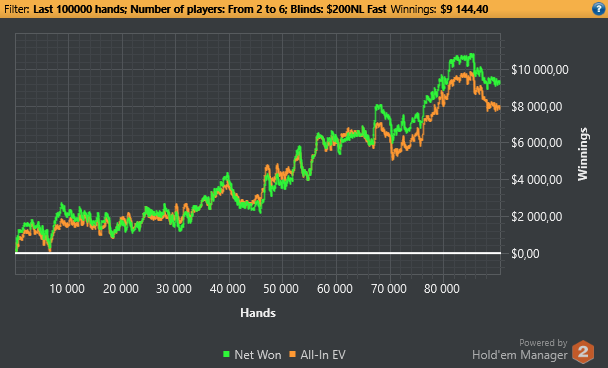Click the 50 000 hands axis label

[281, 289]
